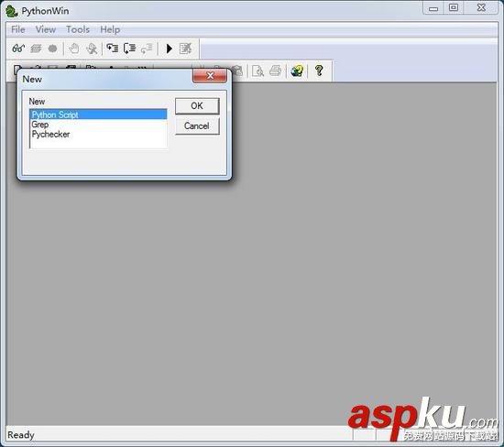Image resolution: width=504 pixels, height=447 pixels.
Task: Close the New dialog with red X
Action: 210,76
